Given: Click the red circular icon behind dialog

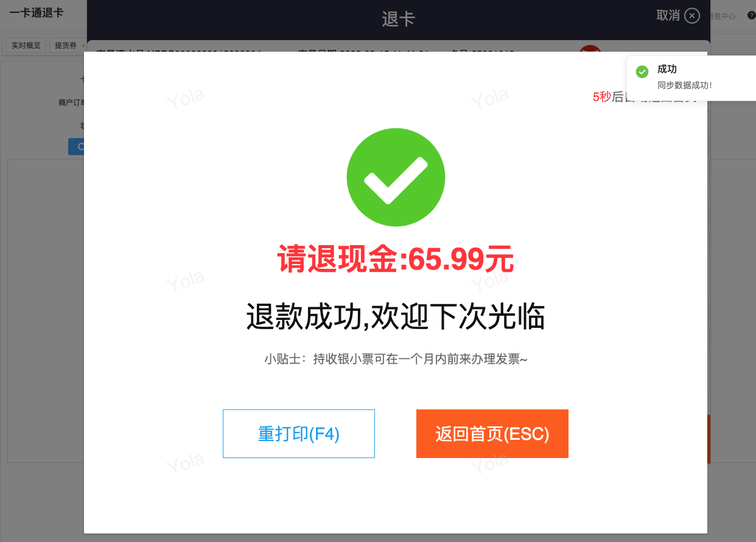Looking at the screenshot, I should tap(590, 49).
